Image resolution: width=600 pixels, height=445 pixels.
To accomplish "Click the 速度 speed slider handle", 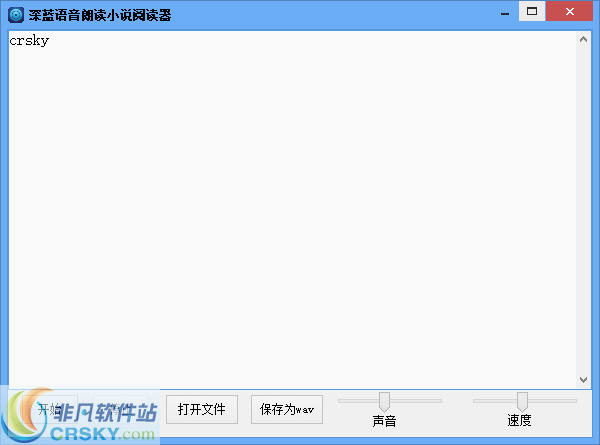I will coord(522,401).
